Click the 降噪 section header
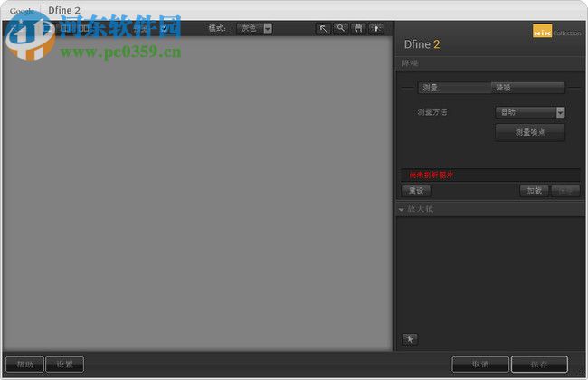The height and width of the screenshot is (380, 588). coord(410,63)
